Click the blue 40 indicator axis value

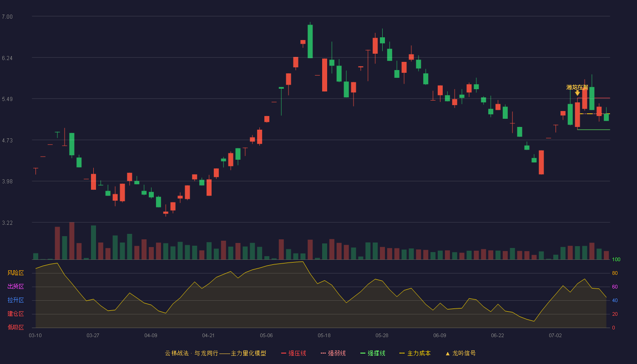coord(615,300)
